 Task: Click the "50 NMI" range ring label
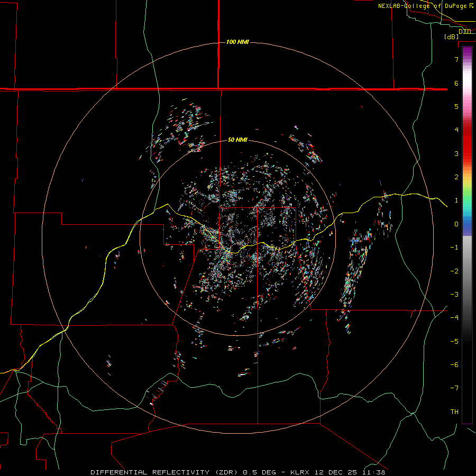[x=237, y=140]
